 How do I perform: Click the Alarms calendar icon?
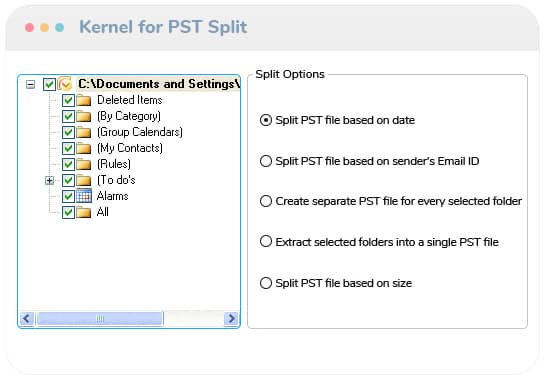click(x=84, y=196)
